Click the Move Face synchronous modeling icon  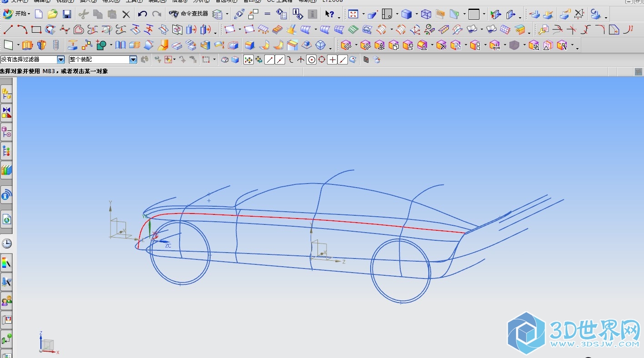[x=346, y=45]
